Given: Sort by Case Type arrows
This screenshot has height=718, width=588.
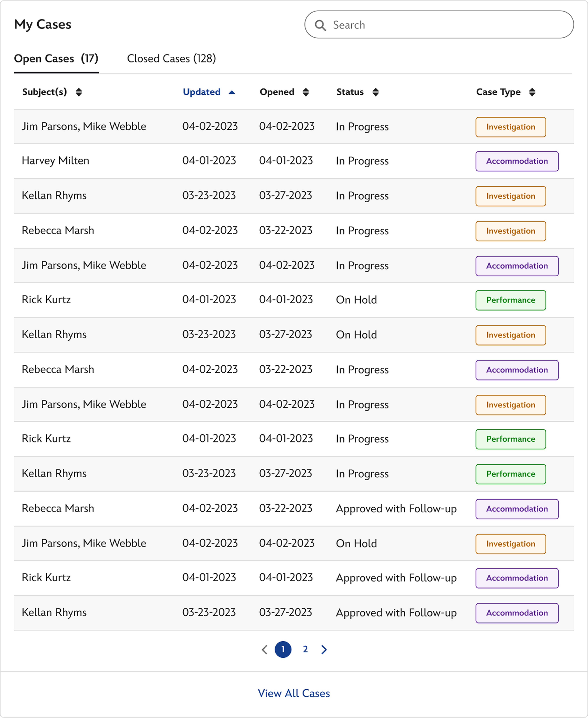Looking at the screenshot, I should click(532, 92).
